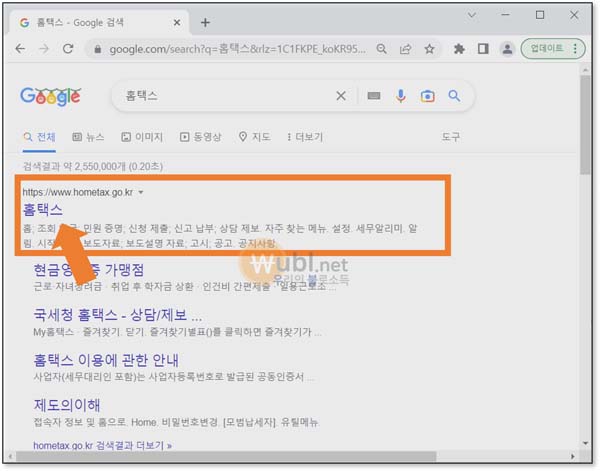Open Chrome three-dot menu
Screen dimensions: 600x471
click(575, 49)
